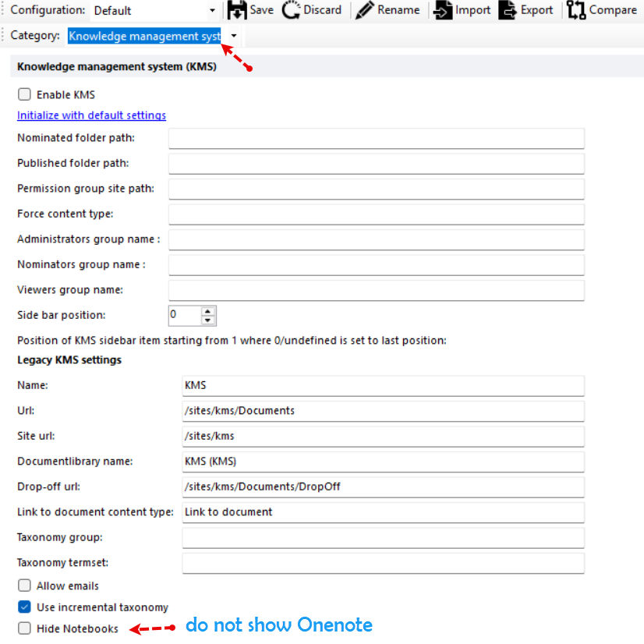The width and height of the screenshot is (644, 644).
Task: Click the Export document icon
Action: pos(508,10)
